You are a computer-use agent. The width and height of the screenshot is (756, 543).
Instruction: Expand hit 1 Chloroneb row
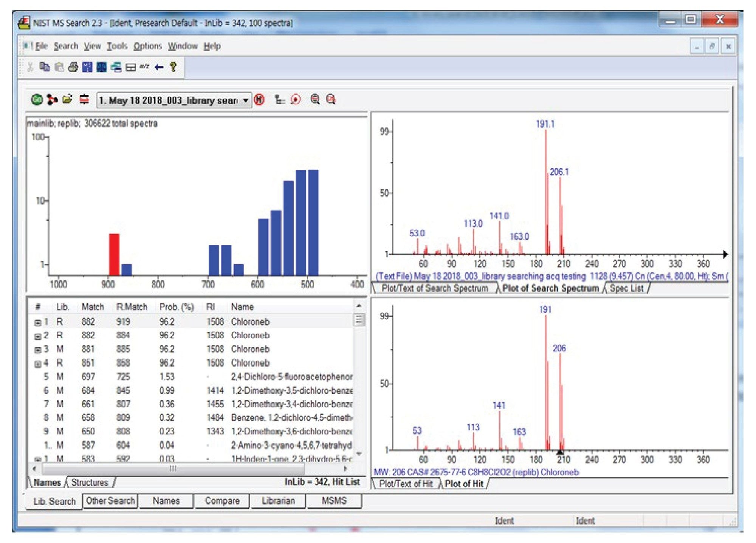38,322
